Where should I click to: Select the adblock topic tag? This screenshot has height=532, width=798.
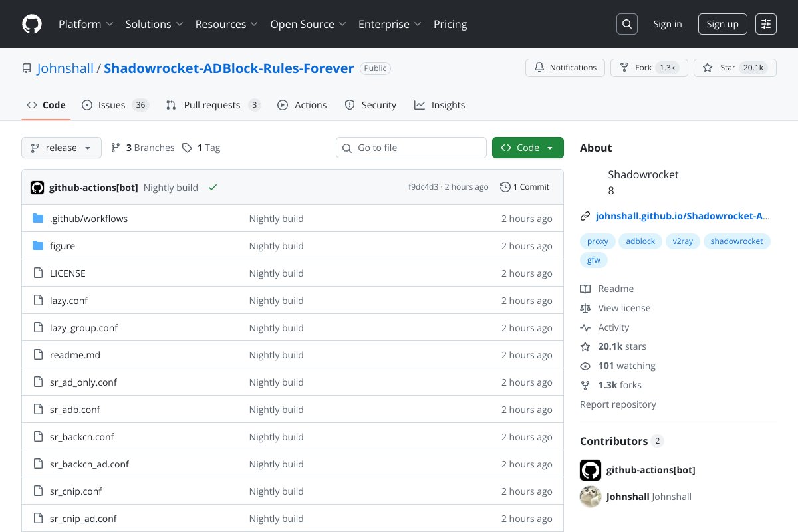[640, 241]
